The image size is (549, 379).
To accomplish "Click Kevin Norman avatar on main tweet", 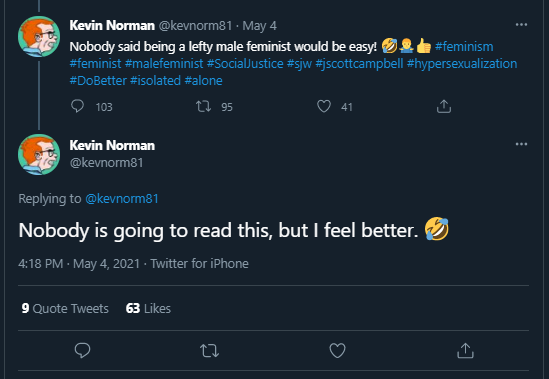I will (x=39, y=154).
